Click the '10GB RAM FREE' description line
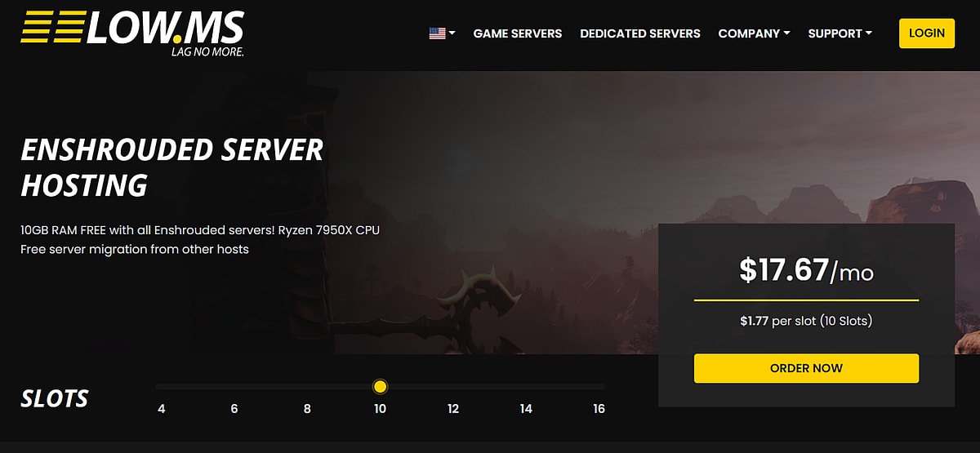 [200, 230]
